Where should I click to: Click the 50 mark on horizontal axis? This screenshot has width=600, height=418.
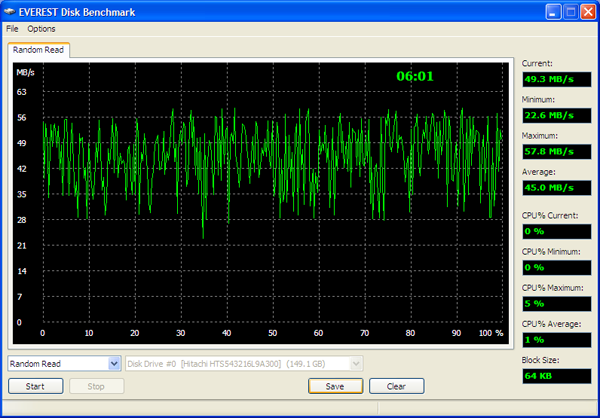(272, 333)
